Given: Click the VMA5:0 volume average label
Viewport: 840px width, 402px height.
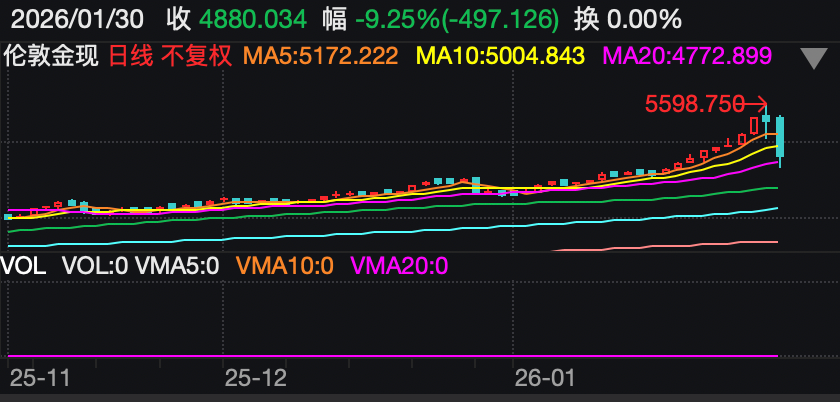Looking at the screenshot, I should click(x=178, y=266).
